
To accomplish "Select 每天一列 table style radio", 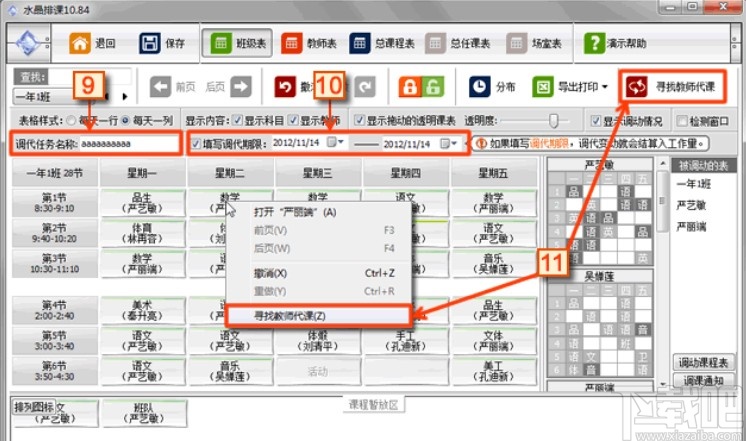I will (125, 120).
